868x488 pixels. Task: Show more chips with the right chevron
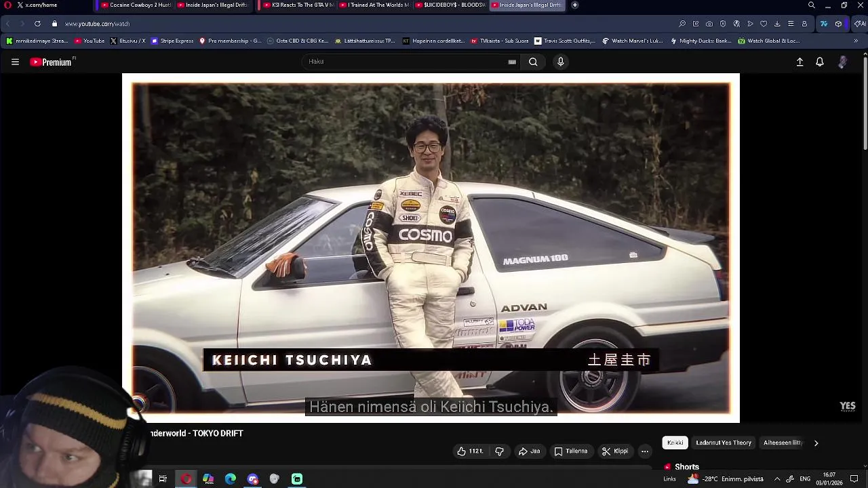pos(816,443)
